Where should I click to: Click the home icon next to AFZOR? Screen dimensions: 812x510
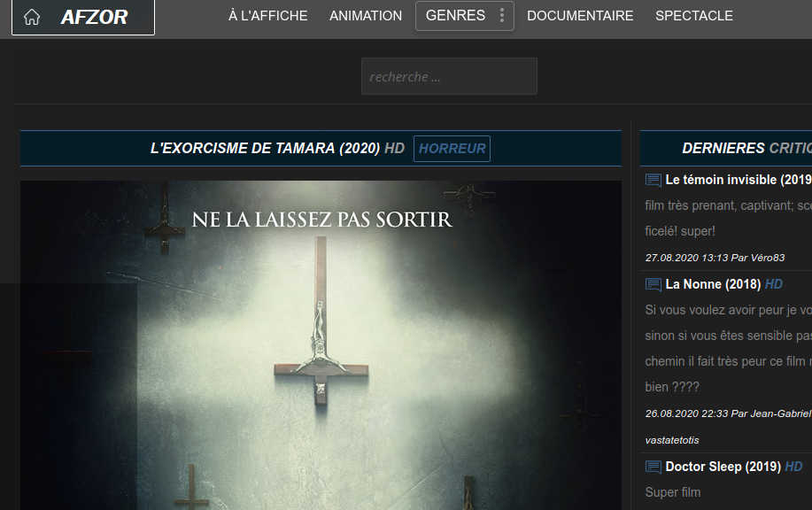(32, 17)
